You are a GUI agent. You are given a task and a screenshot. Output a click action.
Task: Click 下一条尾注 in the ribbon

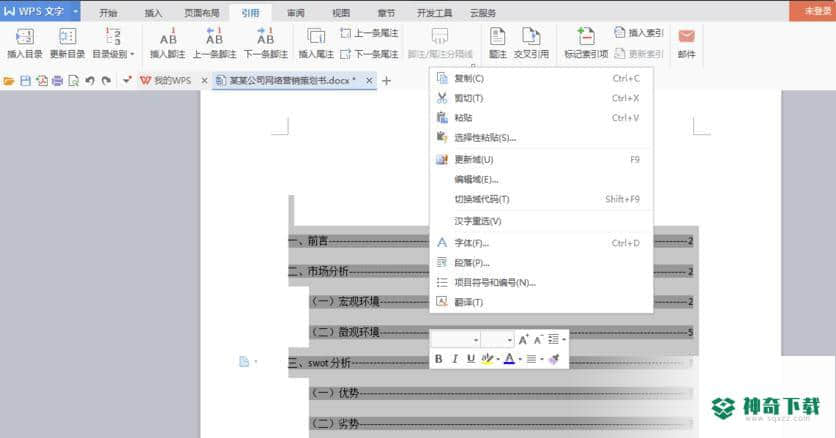369,54
